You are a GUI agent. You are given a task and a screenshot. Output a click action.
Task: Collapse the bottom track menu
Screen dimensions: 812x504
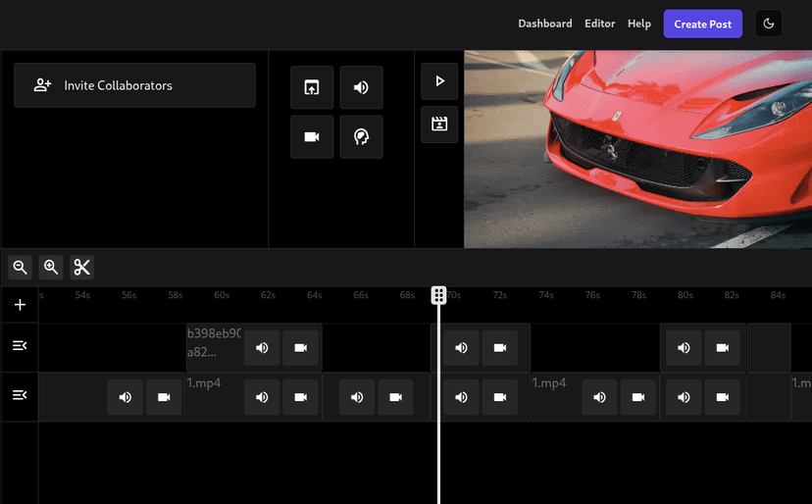point(20,395)
